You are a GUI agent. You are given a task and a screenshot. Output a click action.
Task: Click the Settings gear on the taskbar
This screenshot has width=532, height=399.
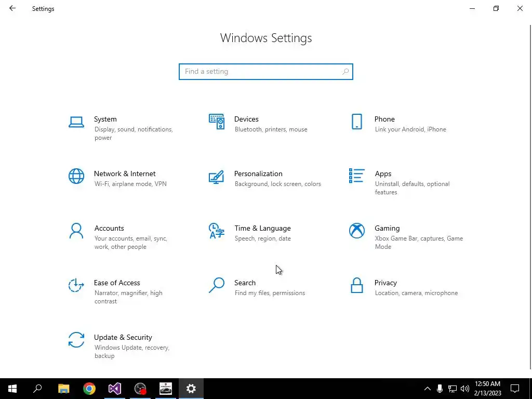tap(191, 389)
